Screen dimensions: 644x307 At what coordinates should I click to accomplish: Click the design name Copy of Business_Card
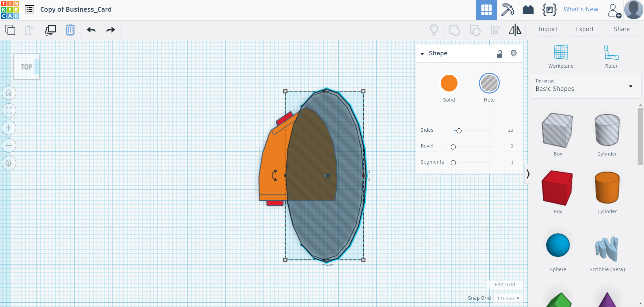coord(76,9)
